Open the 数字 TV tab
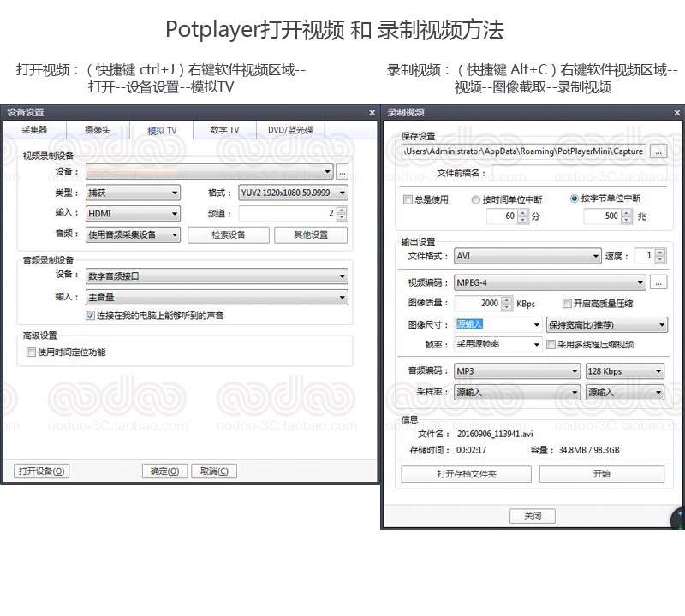This screenshot has height=616, width=685. click(224, 130)
